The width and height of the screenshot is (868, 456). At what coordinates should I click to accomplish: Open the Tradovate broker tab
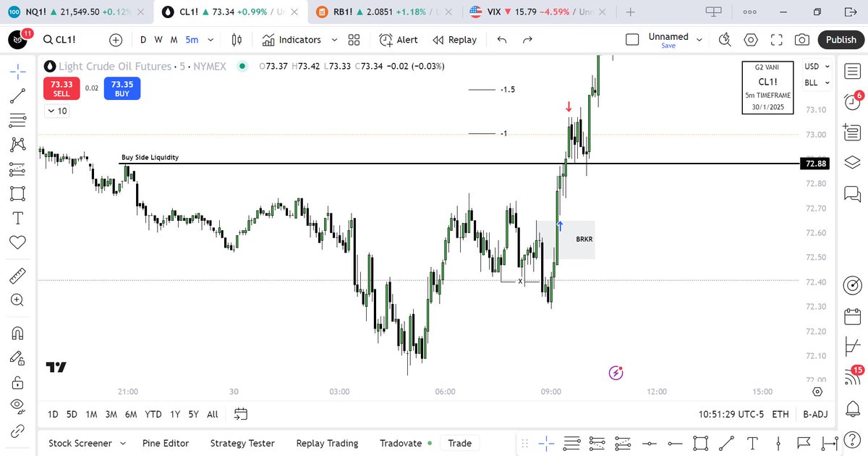(406, 443)
